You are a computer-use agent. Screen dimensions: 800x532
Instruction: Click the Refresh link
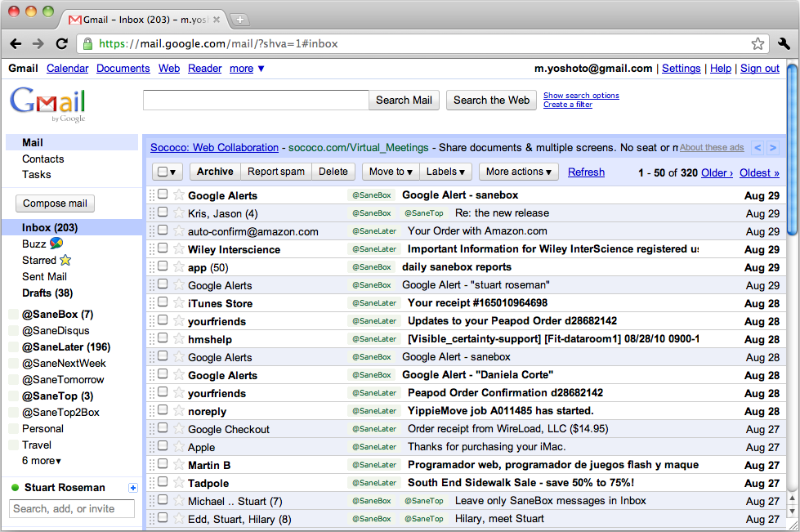(586, 172)
